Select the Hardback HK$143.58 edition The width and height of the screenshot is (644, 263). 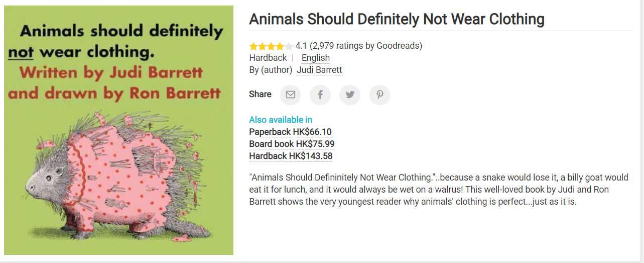pos(291,156)
